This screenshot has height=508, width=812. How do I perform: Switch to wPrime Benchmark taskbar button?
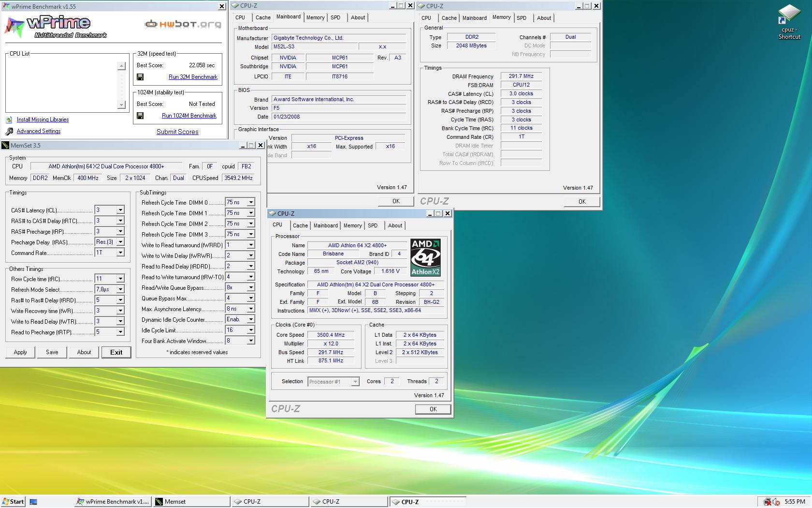click(x=113, y=502)
